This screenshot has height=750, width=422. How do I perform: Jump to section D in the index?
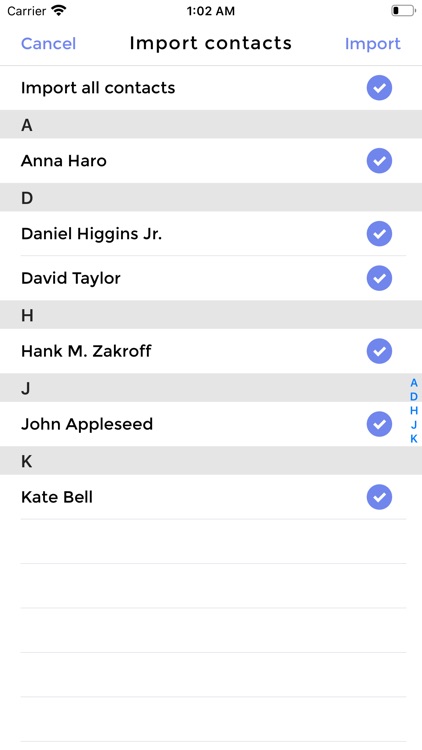tap(414, 397)
